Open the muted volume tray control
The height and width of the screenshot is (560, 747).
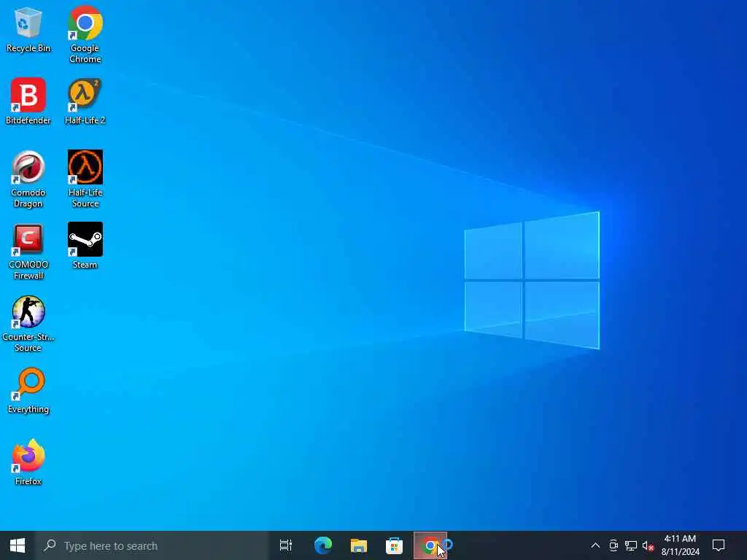(x=648, y=545)
